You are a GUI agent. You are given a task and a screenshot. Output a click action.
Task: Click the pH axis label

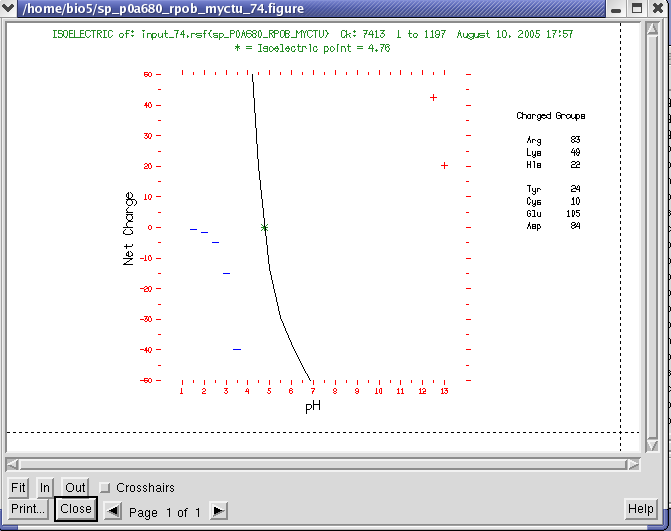pos(313,406)
